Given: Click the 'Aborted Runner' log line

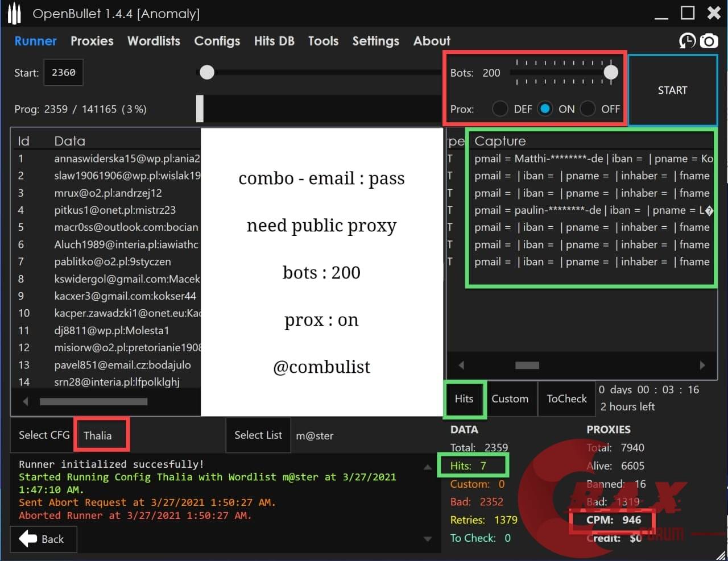Looking at the screenshot, I should coord(135,516).
